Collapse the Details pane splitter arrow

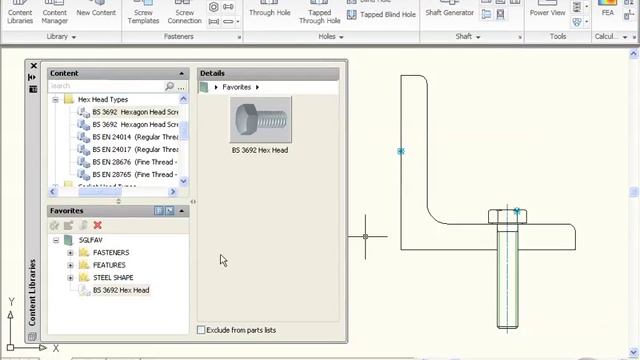point(193,202)
